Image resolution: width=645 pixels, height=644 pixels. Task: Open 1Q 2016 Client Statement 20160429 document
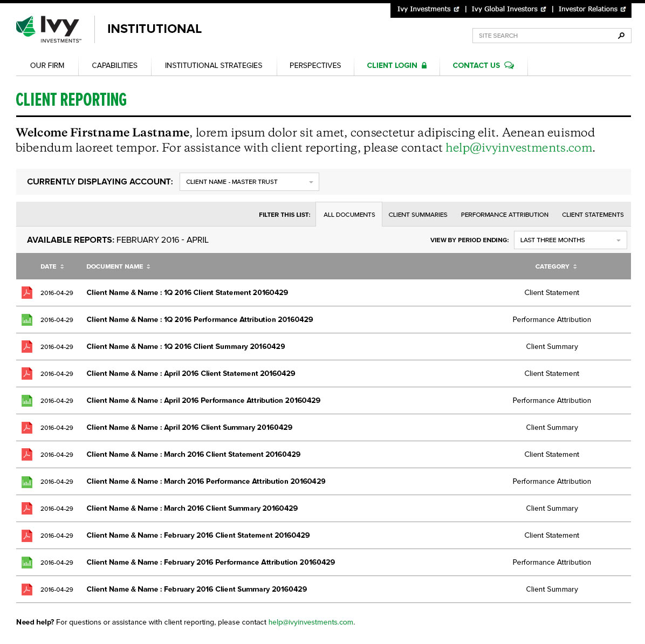[187, 292]
